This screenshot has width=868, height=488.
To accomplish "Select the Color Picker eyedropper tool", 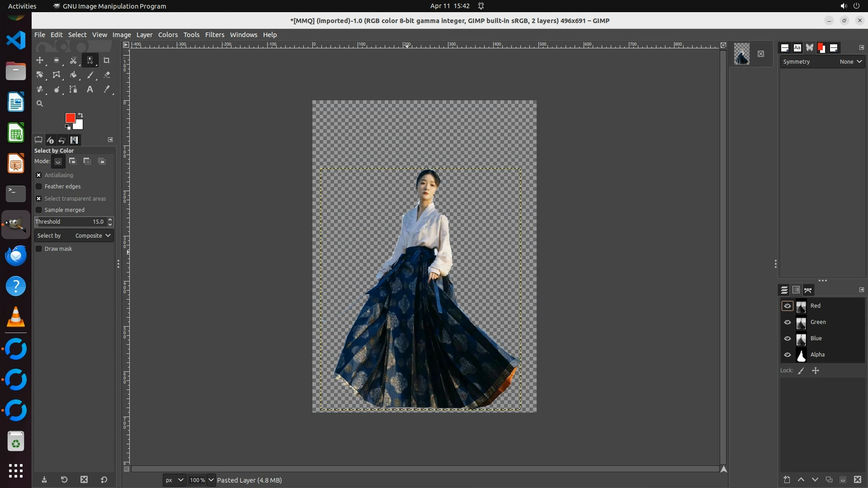I will pos(107,89).
